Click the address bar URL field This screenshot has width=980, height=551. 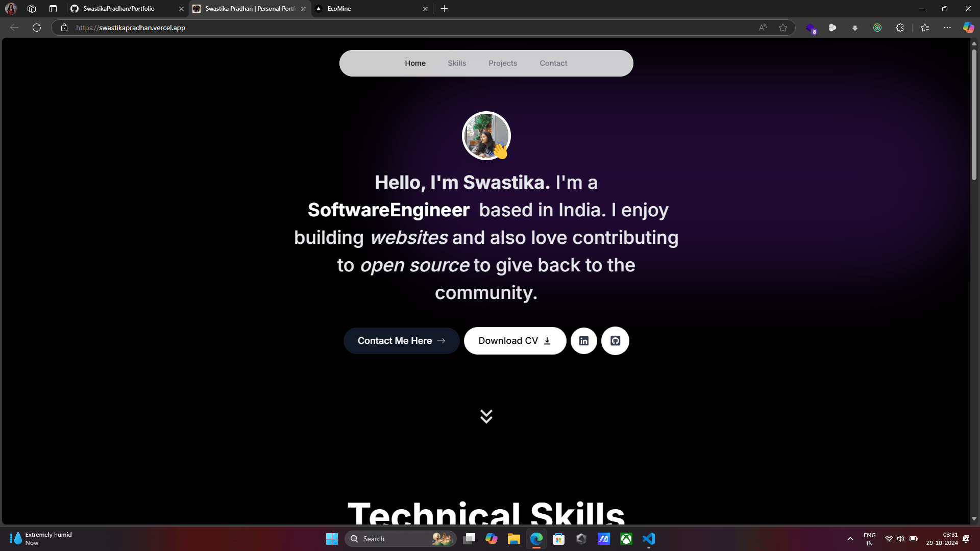[357, 28]
